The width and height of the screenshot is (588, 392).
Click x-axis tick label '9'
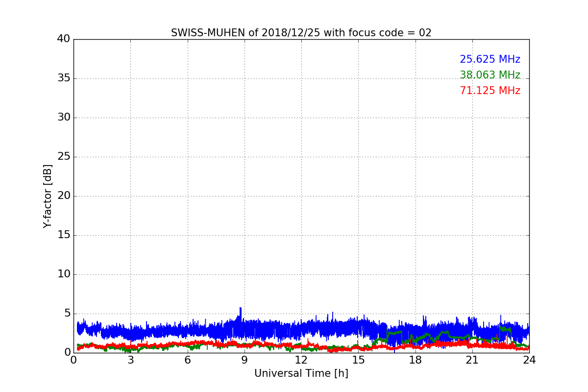pyautogui.click(x=245, y=360)
